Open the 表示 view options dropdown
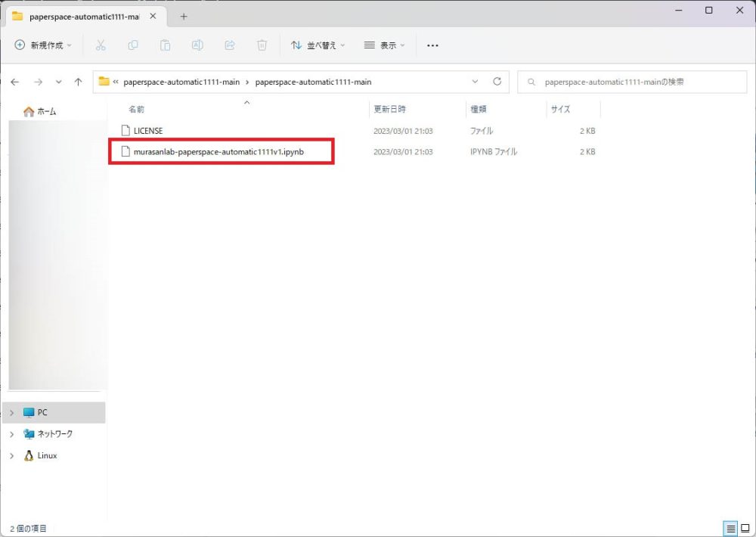 point(384,45)
